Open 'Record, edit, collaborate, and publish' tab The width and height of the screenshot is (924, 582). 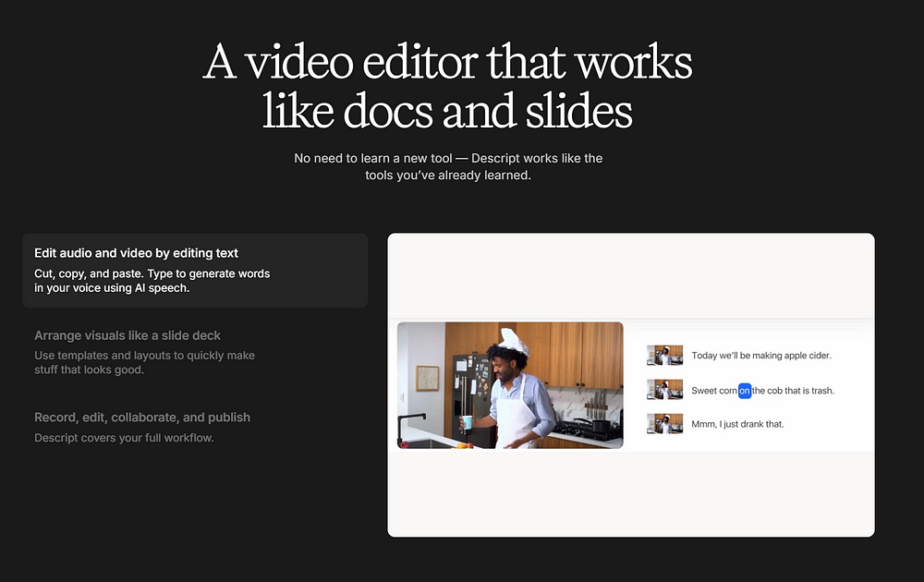142,417
